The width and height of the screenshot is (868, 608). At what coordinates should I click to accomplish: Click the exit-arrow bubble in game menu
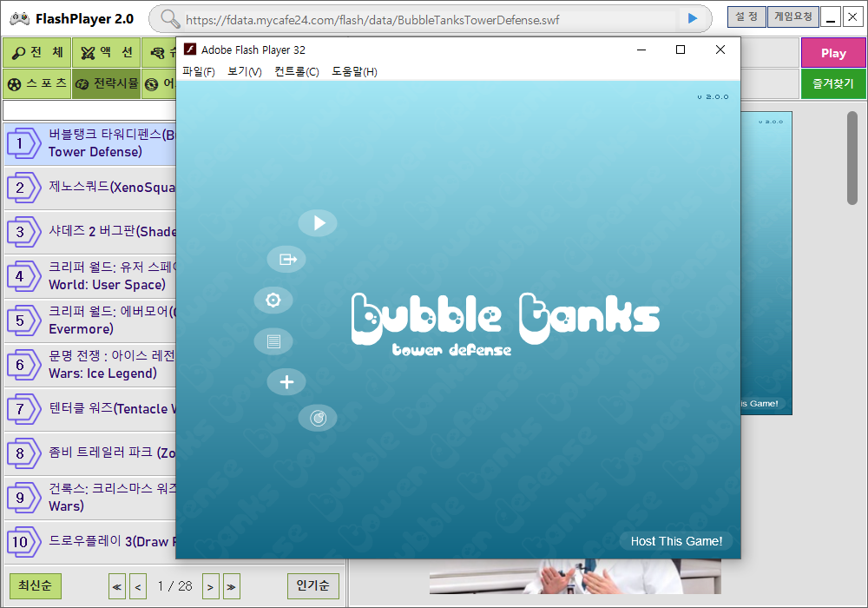click(x=286, y=259)
